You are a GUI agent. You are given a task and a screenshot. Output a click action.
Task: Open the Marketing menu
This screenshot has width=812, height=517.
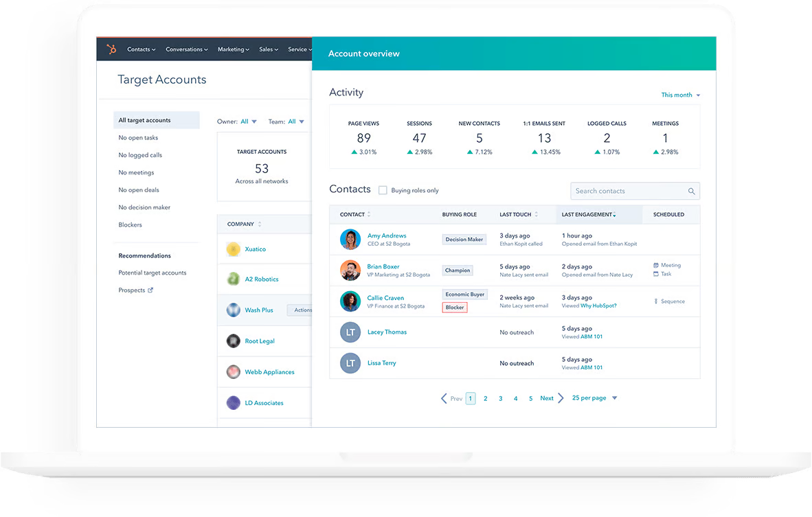[x=233, y=49]
